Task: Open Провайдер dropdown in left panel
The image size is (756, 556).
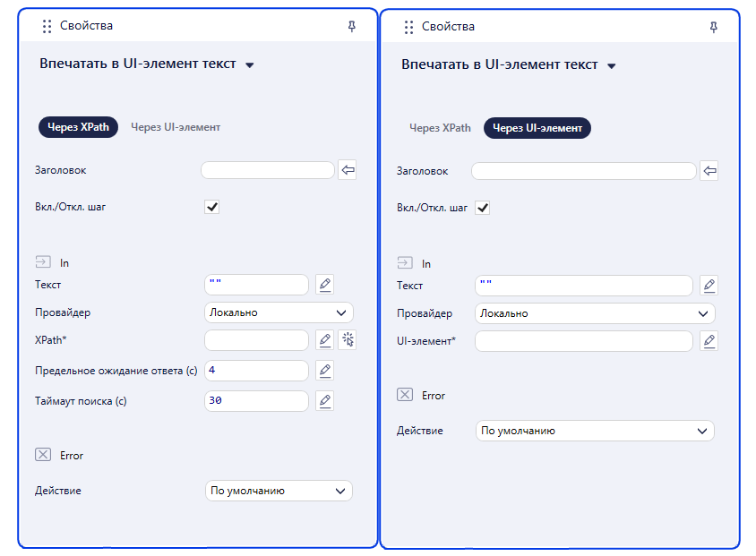Action: 279,312
